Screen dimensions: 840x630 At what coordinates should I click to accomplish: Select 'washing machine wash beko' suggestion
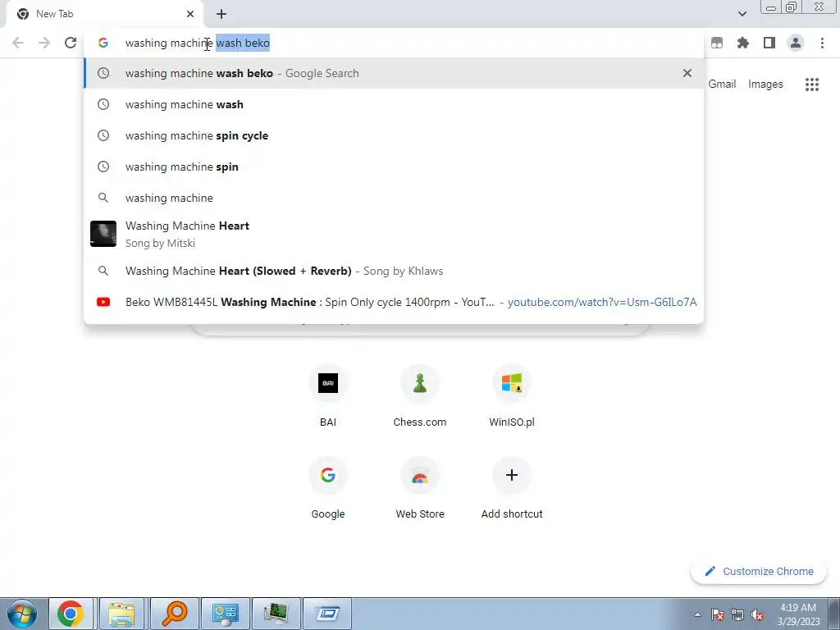point(394,73)
